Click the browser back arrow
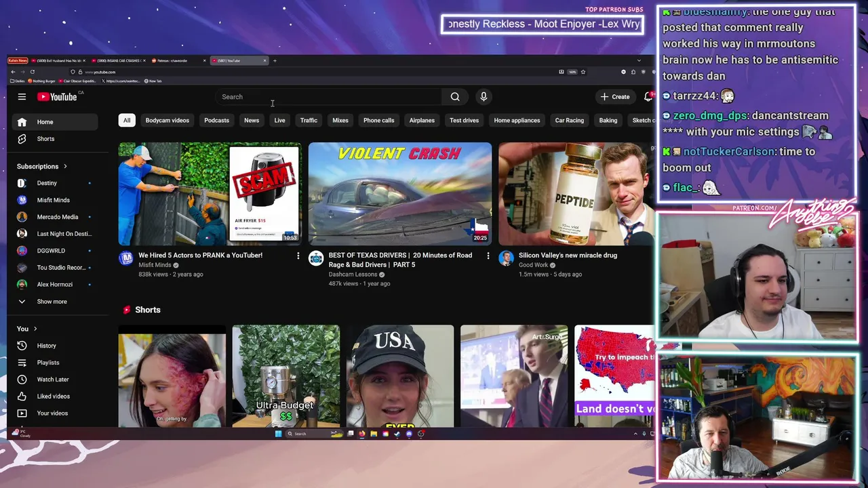This screenshot has height=488, width=868. (x=13, y=72)
